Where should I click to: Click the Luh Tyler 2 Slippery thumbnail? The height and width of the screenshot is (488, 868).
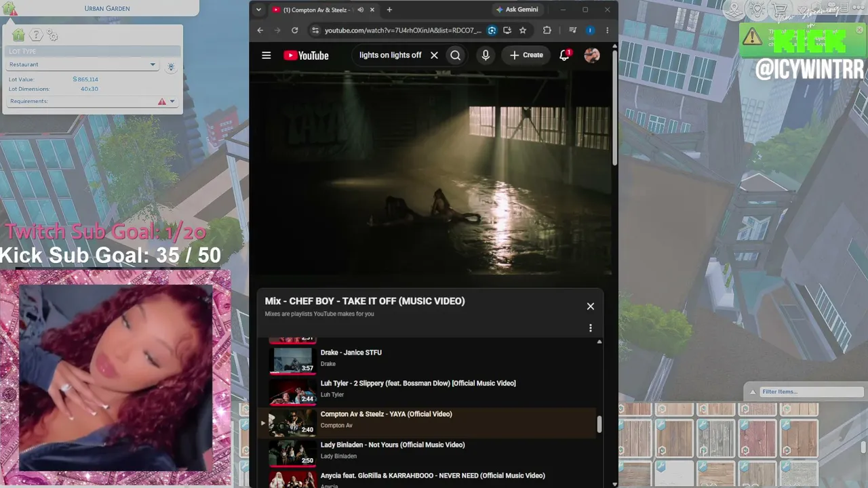(293, 391)
